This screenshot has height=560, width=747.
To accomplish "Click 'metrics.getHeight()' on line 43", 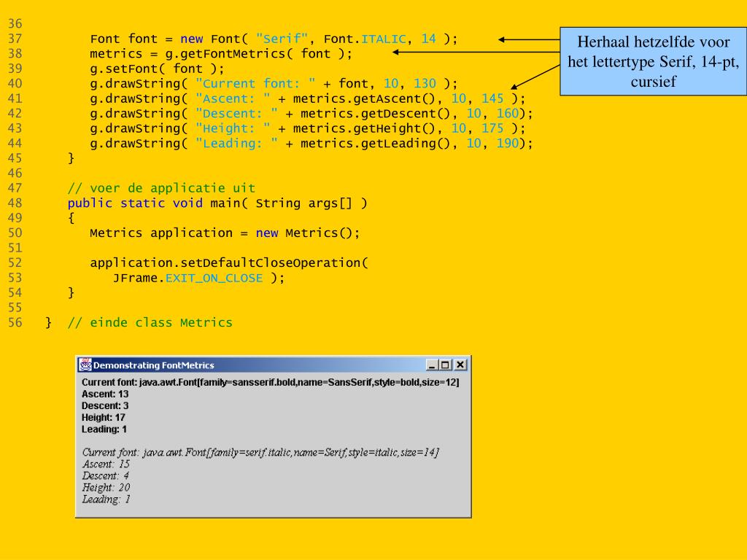I will click(x=365, y=128).
